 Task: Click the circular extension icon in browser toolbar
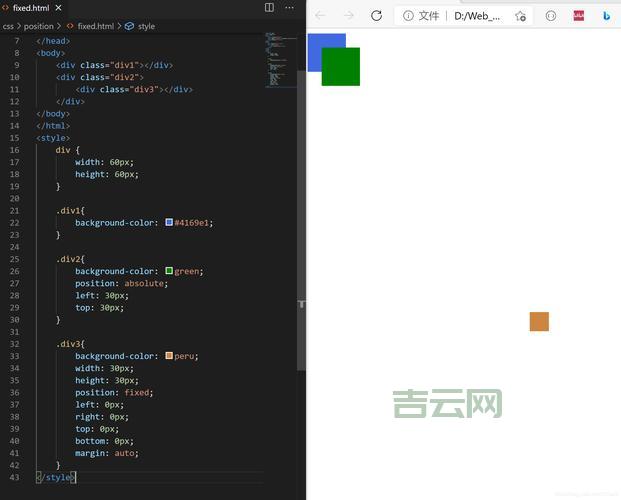pyautogui.click(x=551, y=15)
